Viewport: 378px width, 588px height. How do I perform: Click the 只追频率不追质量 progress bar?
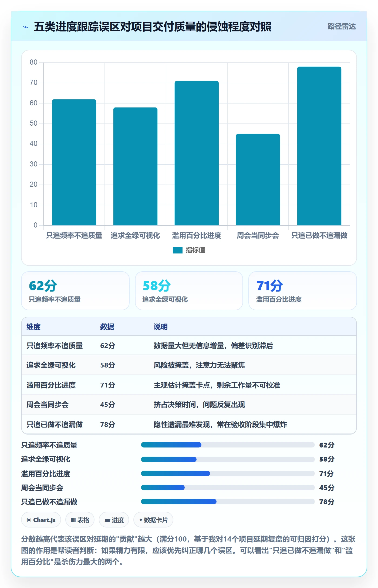[x=228, y=445]
